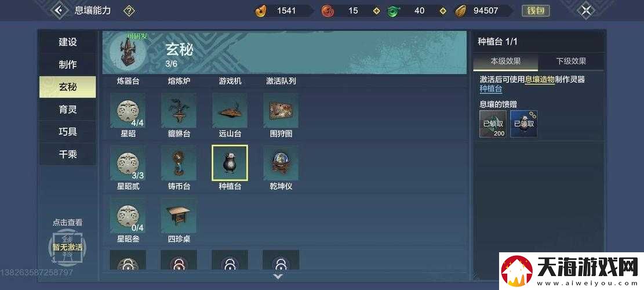Open the 围猎图 item
Viewport: 644px width, 290px height.
point(281,110)
